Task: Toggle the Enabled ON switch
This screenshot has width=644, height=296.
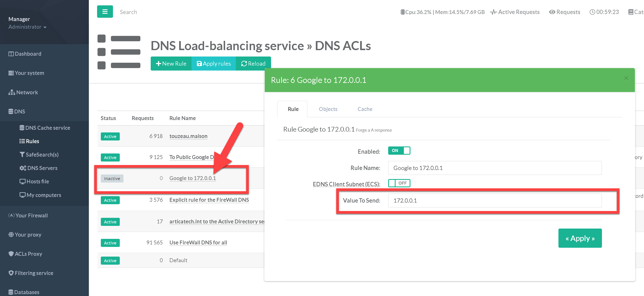Action: (399, 151)
